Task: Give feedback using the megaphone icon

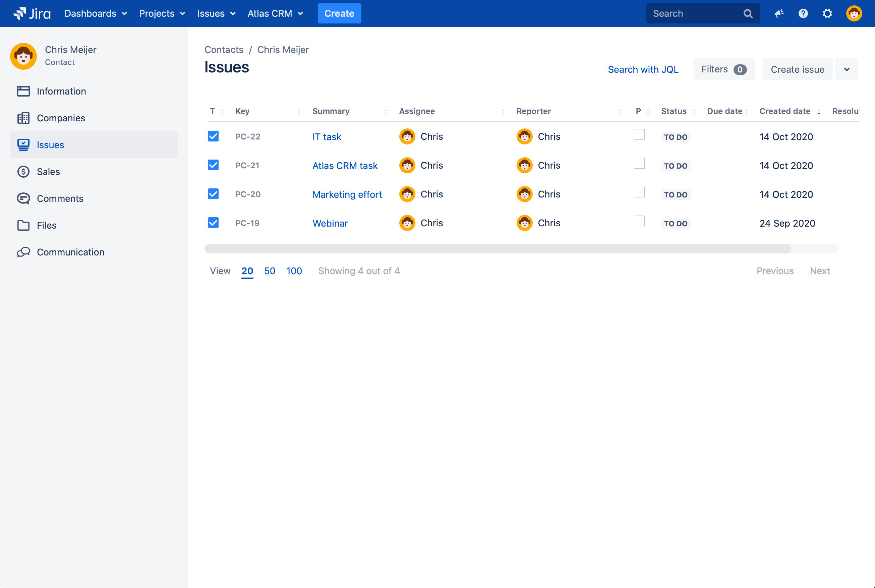Action: click(779, 13)
